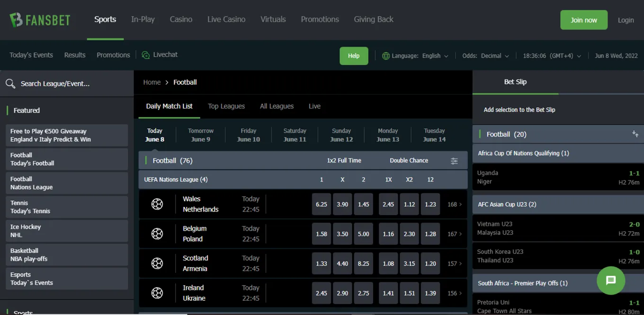Open the Sports main tab
Screen dimensions: 644x315
pos(105,19)
